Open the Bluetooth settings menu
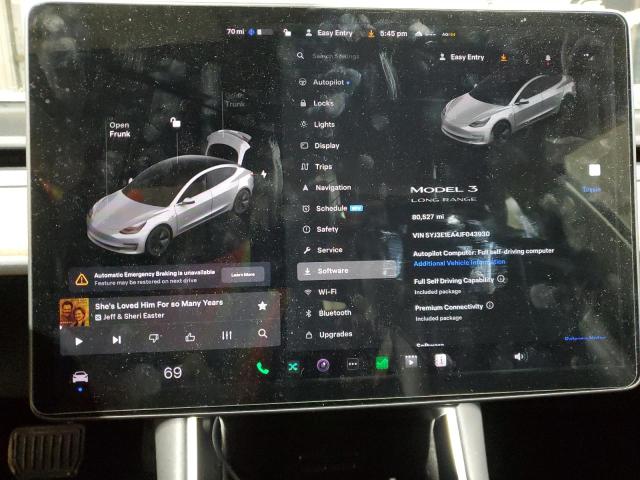This screenshot has height=480, width=640. [x=328, y=313]
